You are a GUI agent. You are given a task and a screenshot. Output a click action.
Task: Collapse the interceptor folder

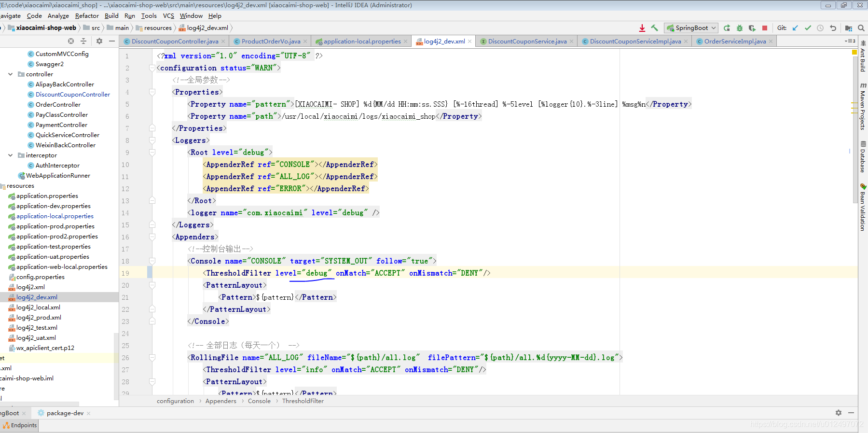coord(11,155)
